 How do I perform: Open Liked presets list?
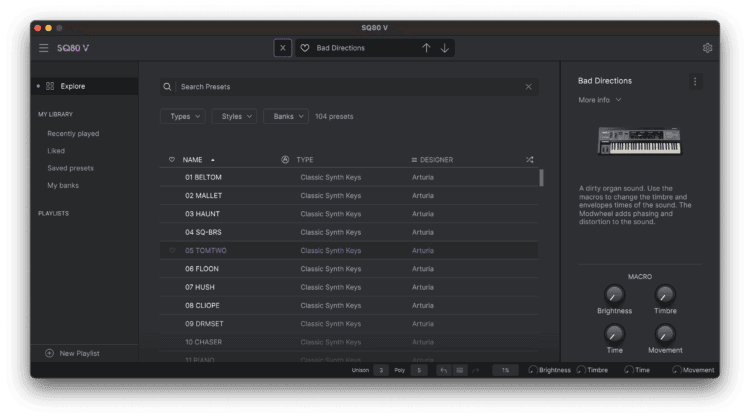[56, 151]
